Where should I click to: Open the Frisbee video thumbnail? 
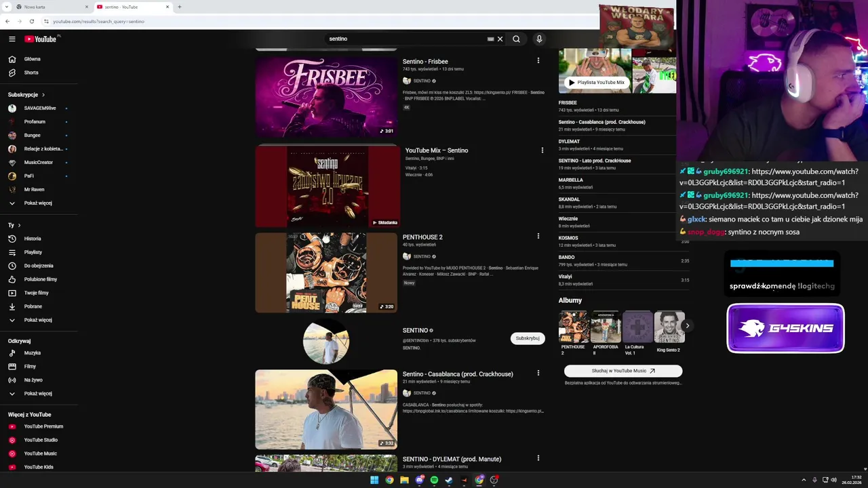coord(326,96)
